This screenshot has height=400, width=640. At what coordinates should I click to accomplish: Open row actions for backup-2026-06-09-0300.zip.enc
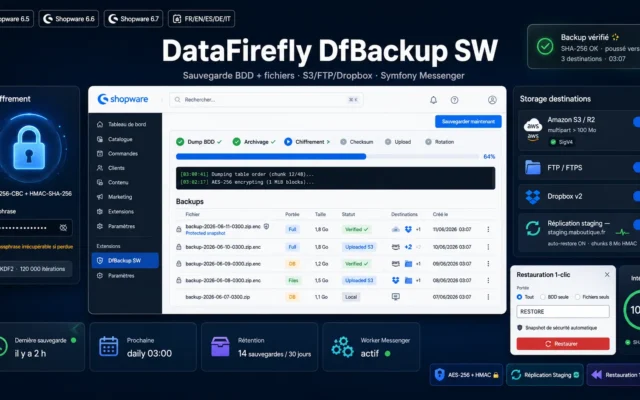488,264
